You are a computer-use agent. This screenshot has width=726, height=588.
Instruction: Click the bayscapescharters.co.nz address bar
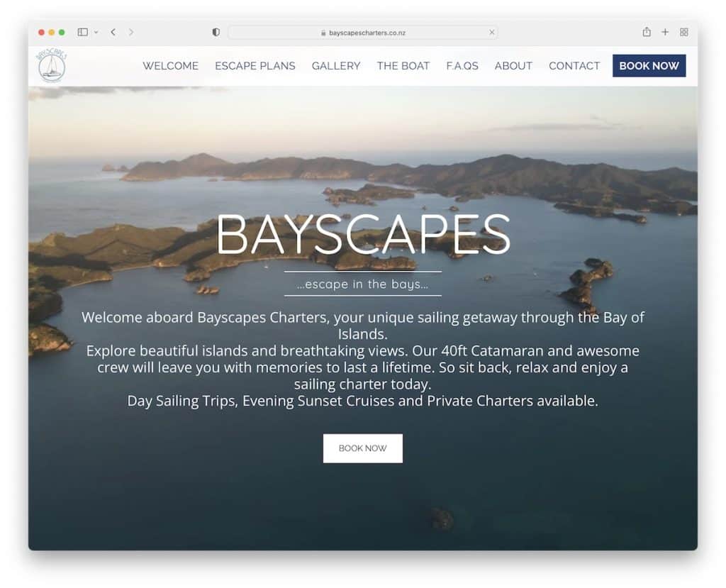point(363,33)
